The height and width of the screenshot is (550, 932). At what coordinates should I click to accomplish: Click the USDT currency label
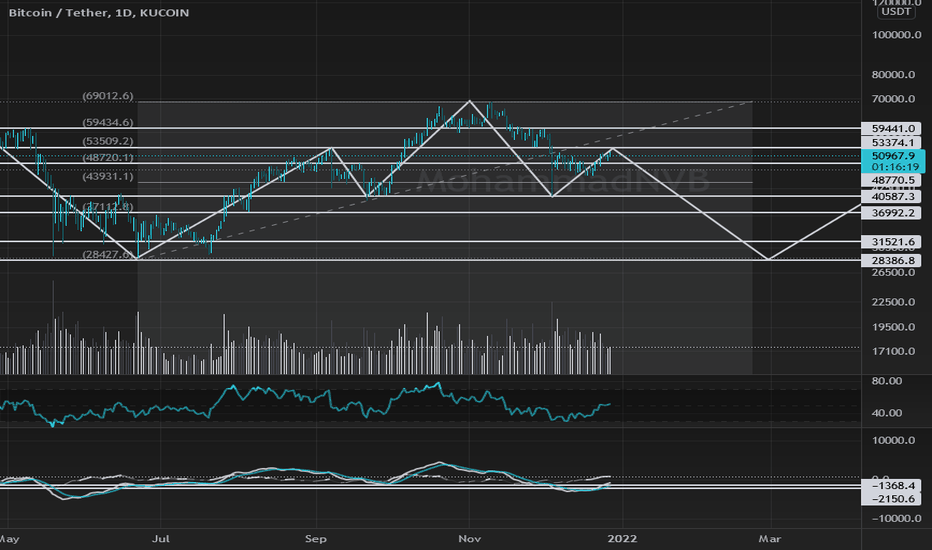point(896,11)
